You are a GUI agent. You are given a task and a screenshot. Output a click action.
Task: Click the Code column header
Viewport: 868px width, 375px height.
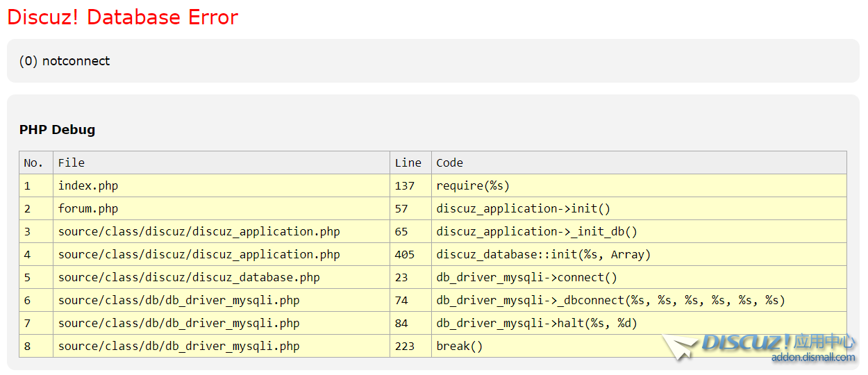tap(449, 162)
